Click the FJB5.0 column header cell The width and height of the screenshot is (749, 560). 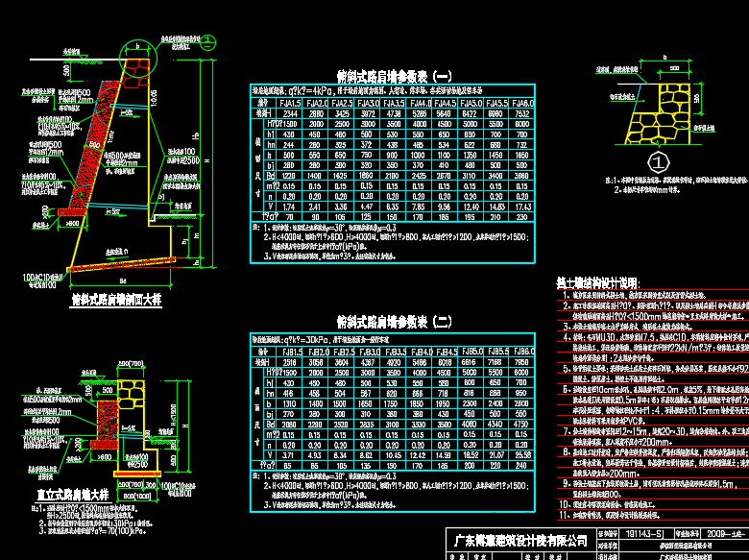point(471,353)
